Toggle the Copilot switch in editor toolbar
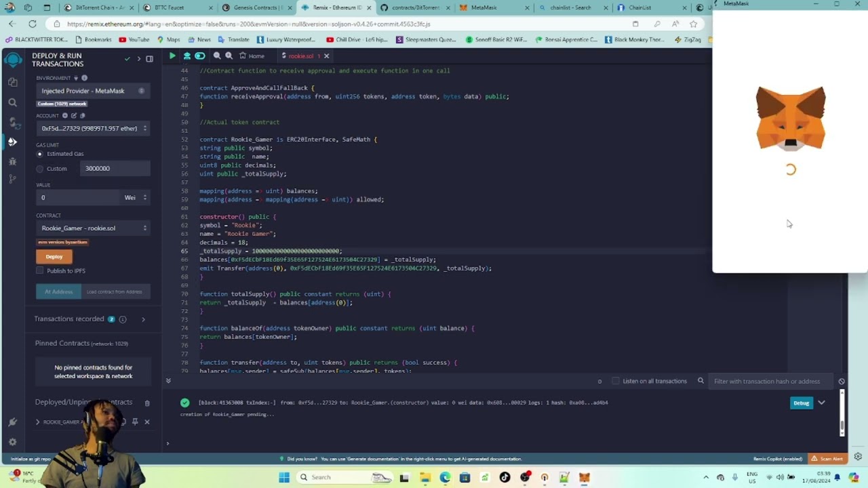Viewport: 868px width, 488px height. [200, 56]
